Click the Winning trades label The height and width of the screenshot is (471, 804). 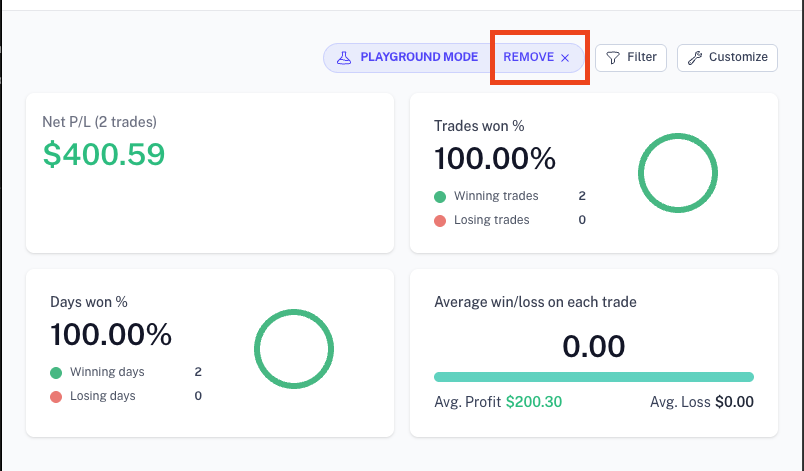pos(496,196)
